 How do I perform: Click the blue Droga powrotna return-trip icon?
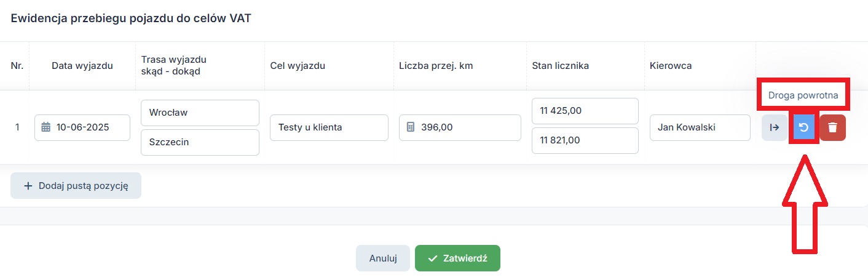803,127
